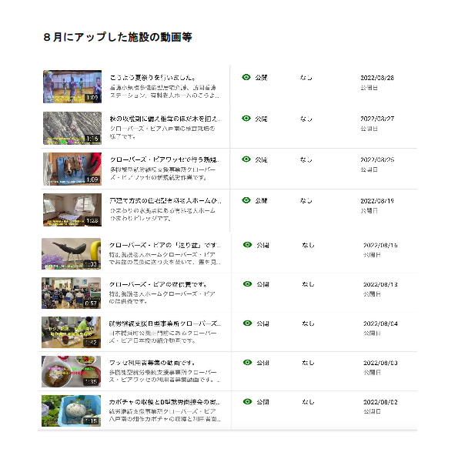Click the title of the 2022/08/28 video
458x476 pixels.
[152, 78]
